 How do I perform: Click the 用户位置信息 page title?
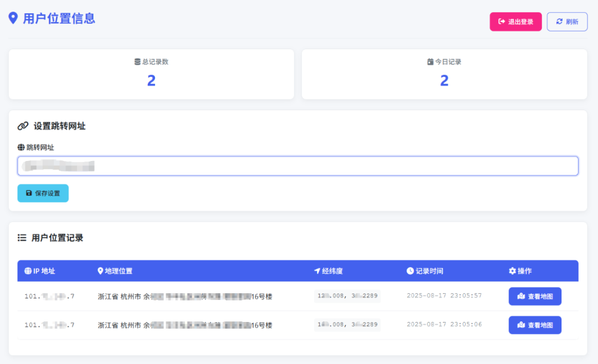[x=59, y=18]
